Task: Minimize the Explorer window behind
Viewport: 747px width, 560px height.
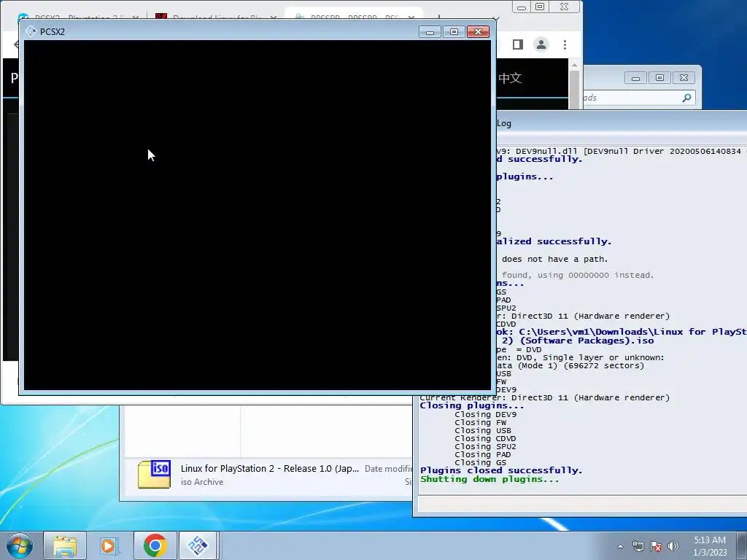Action: click(635, 78)
